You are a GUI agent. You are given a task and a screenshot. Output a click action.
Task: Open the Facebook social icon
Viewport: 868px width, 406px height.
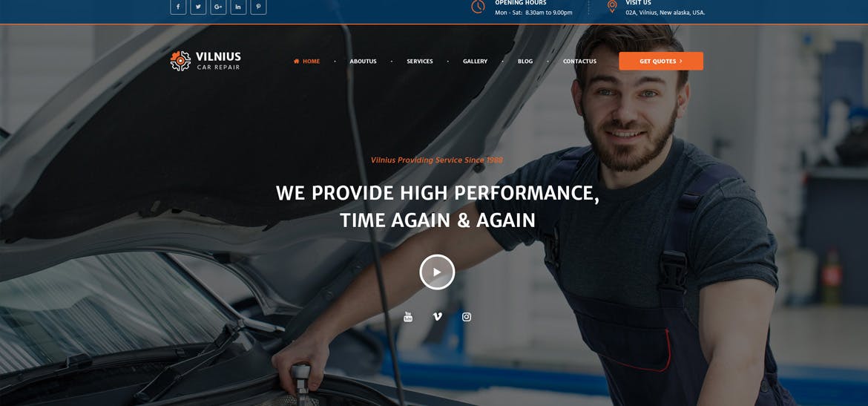[x=178, y=7]
